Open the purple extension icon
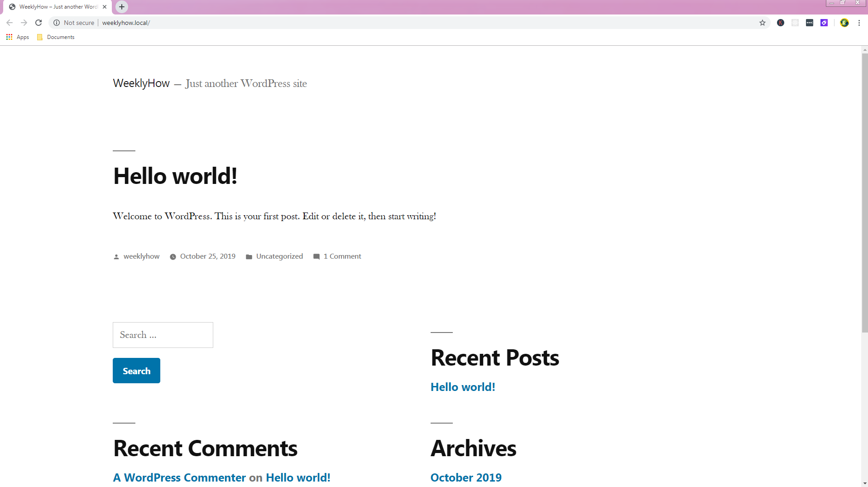 [x=824, y=23]
